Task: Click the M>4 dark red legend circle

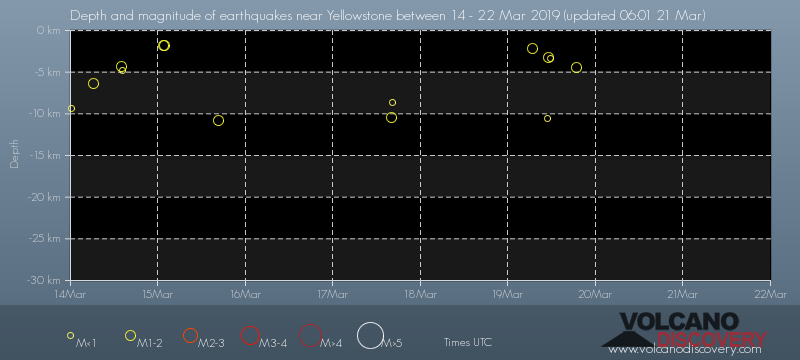Action: [x=310, y=336]
